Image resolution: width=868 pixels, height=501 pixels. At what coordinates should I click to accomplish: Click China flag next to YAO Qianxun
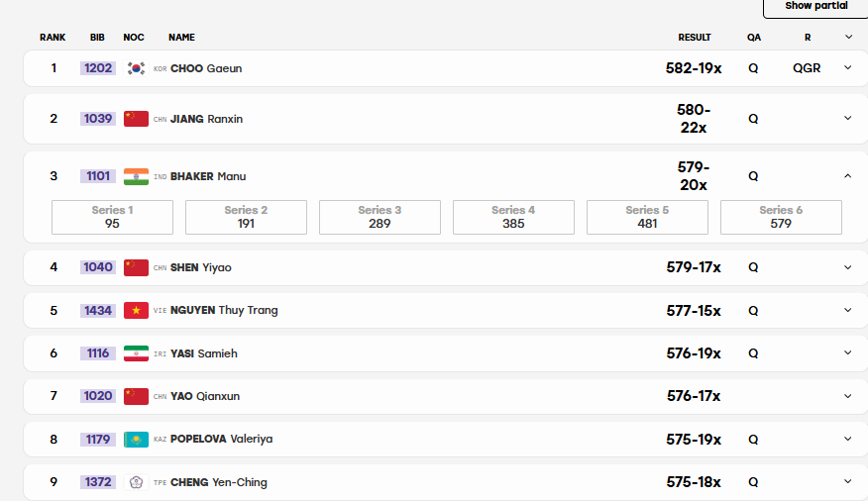point(136,396)
